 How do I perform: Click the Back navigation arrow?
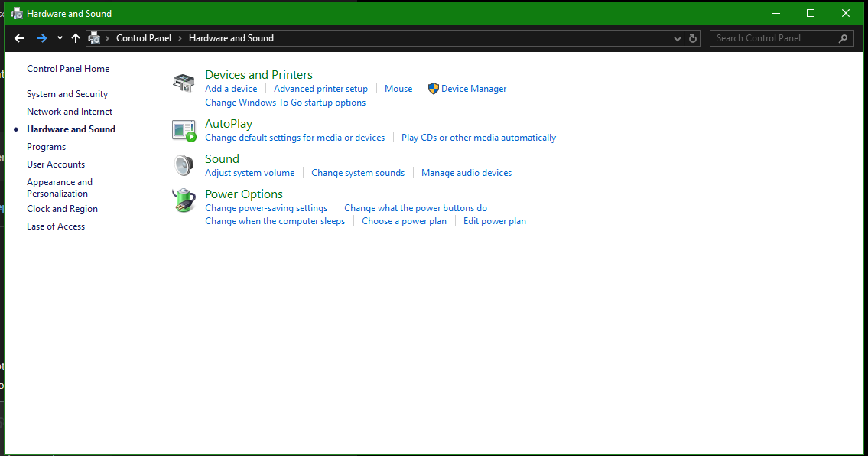point(19,38)
